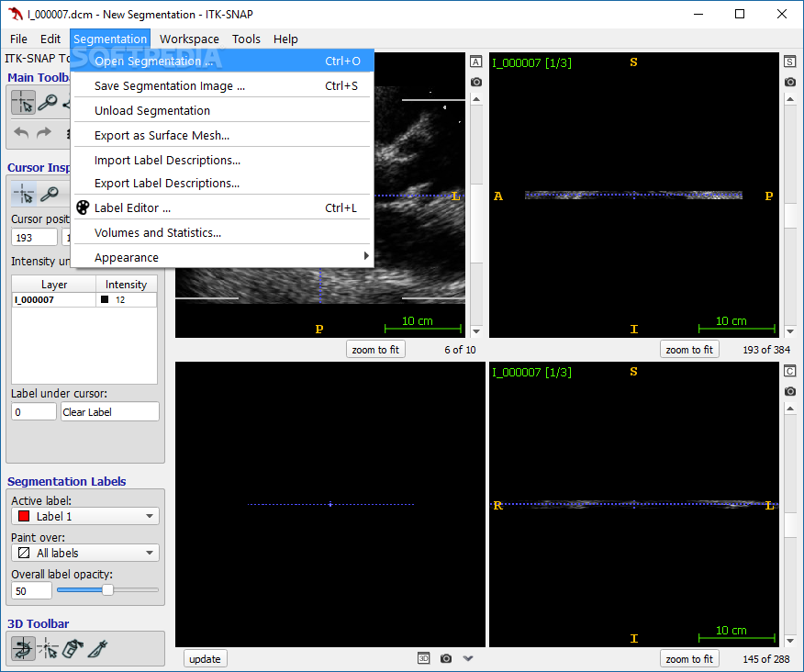Select the zoom/pan magnifier tool in Main Toolbar
The image size is (804, 672).
point(49,103)
